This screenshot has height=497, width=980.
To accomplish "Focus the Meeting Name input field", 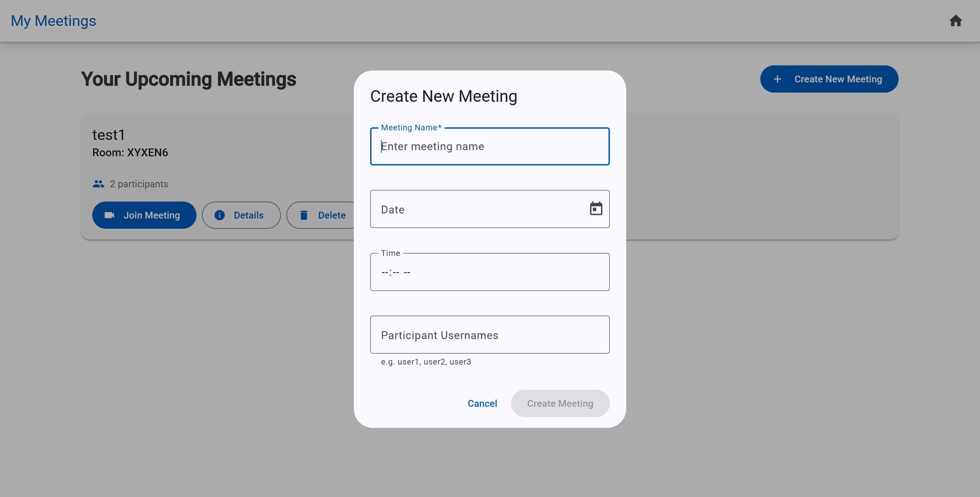I will pos(490,146).
